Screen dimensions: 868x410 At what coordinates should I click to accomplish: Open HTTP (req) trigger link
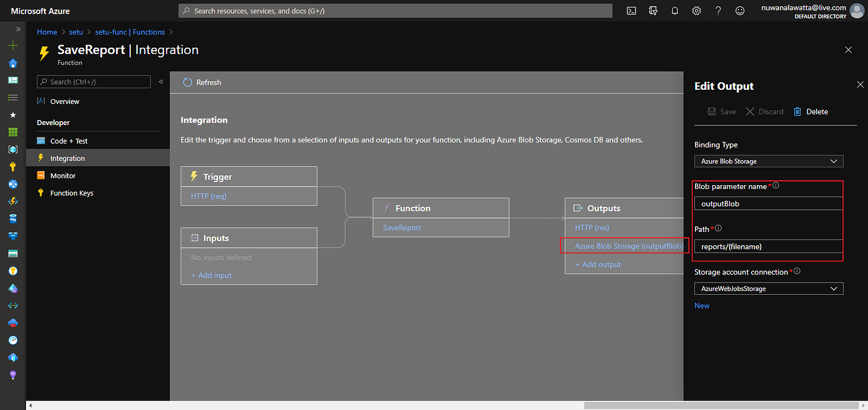[209, 196]
